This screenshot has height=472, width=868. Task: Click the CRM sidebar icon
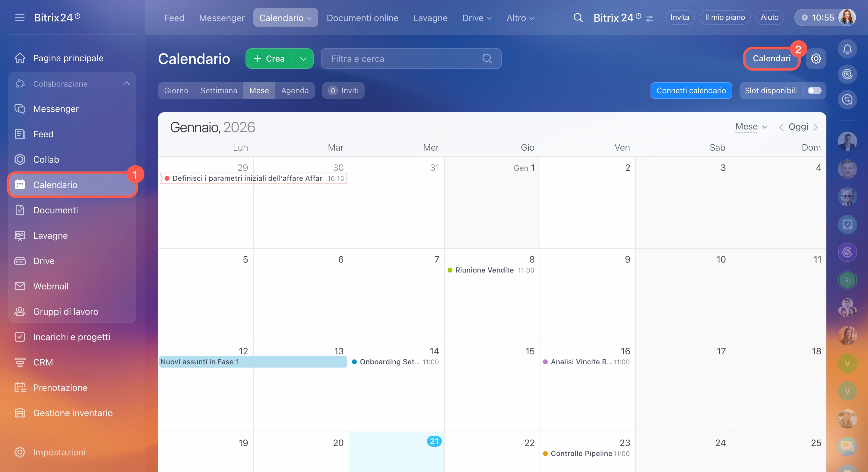pos(20,362)
